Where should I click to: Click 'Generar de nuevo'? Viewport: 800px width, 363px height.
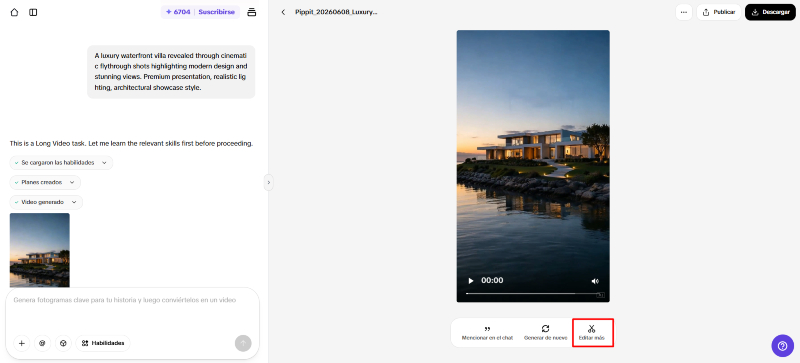point(545,333)
